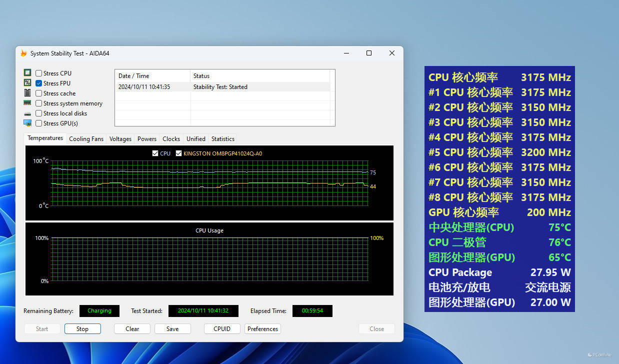This screenshot has height=364, width=619.
Task: Toggle the KINGSTON OM8PGP41024Q-A0 graph checkbox
Action: pyautogui.click(x=179, y=153)
